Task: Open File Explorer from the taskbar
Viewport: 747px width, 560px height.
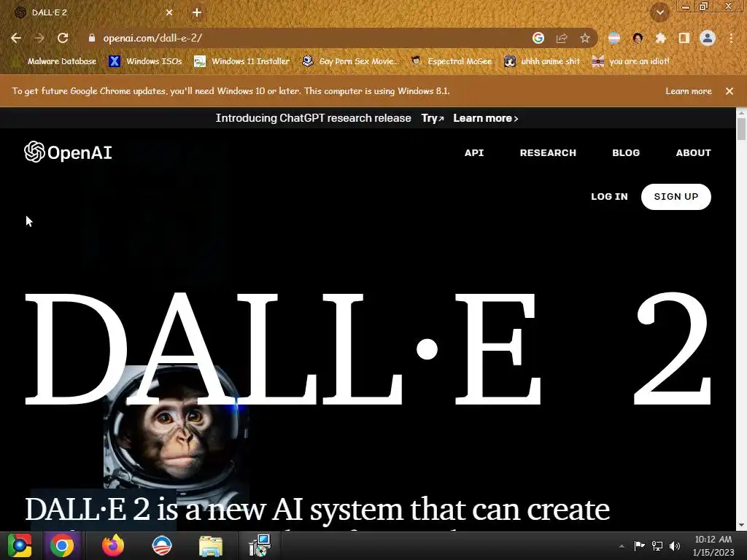Action: [210, 545]
